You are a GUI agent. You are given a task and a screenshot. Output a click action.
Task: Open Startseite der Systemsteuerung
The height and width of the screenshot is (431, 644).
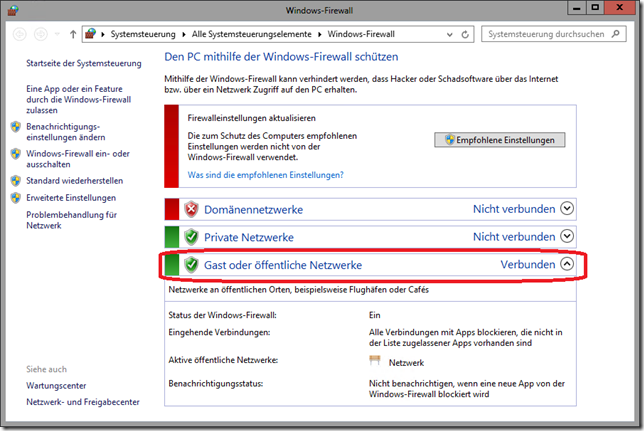(x=84, y=63)
